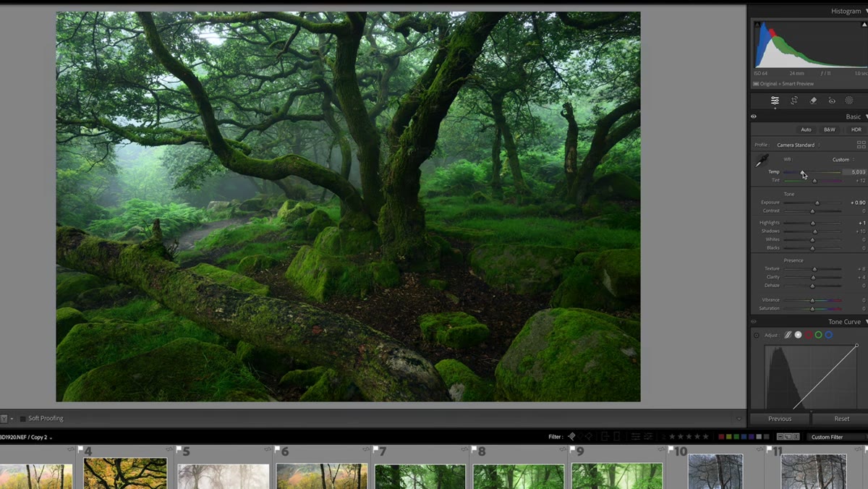
Task: Click the Saturation slider handle
Action: (x=812, y=309)
